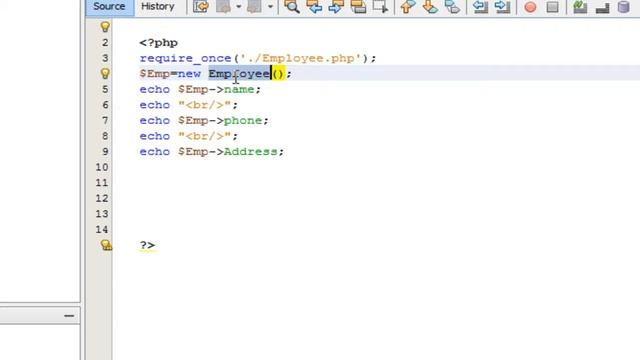The height and width of the screenshot is (360, 640).
Task: Click the Comment code toolbar icon
Action: 580,7
